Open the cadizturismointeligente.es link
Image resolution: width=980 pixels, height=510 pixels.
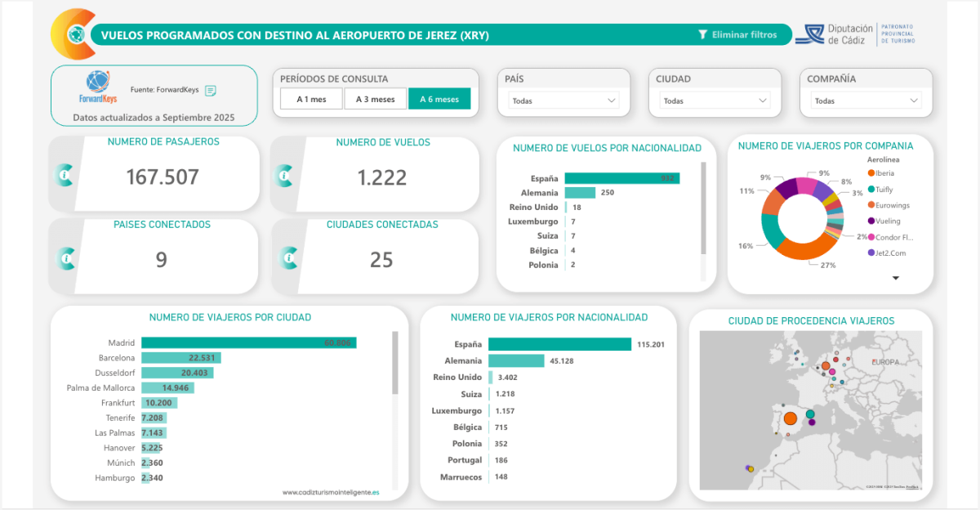[330, 492]
